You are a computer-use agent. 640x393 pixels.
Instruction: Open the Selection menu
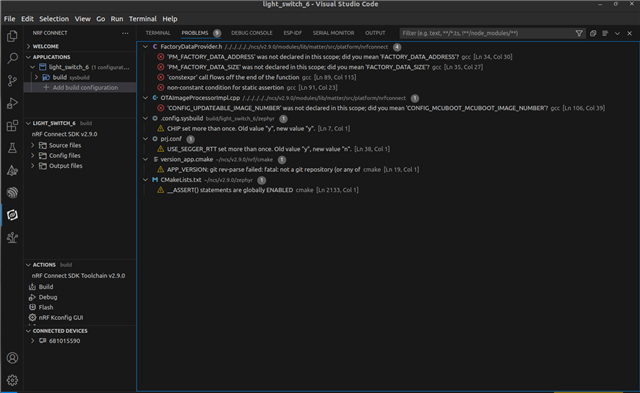(54, 19)
